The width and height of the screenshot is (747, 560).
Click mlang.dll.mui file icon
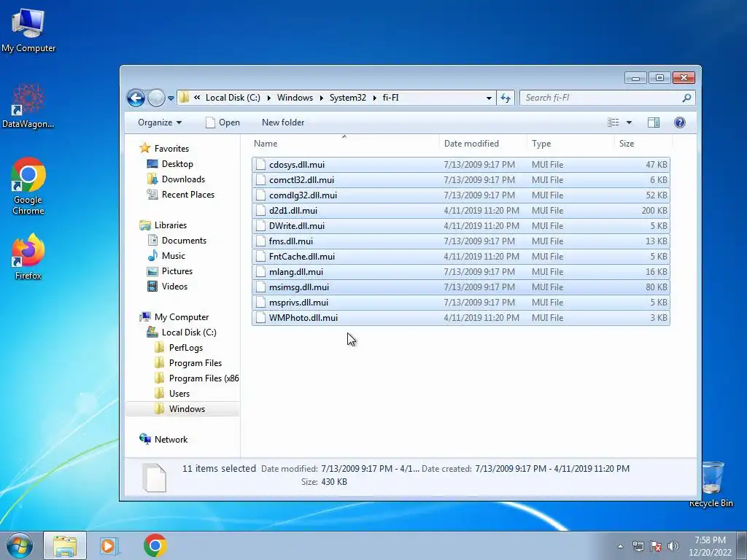pos(260,272)
